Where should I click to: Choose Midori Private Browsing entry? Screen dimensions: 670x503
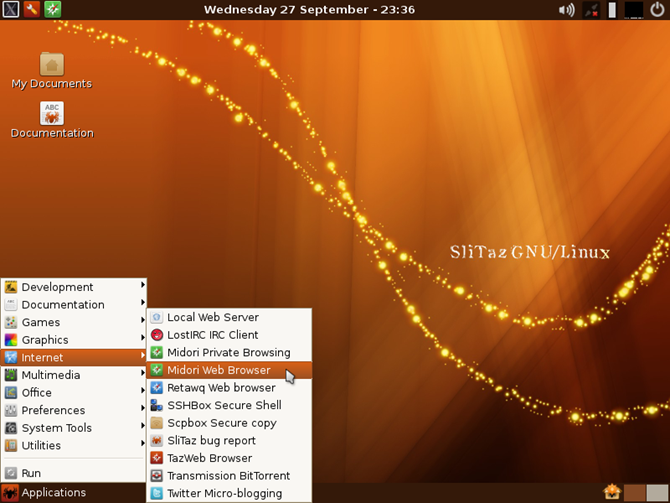tap(229, 353)
